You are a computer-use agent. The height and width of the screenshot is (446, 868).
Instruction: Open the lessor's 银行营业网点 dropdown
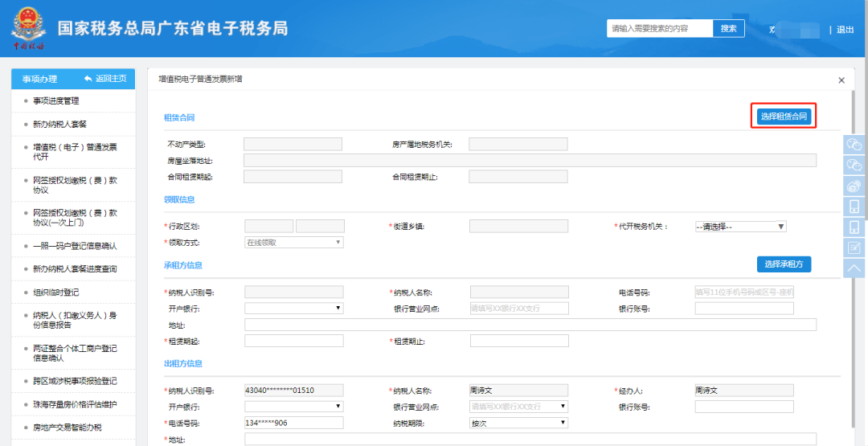coord(518,407)
